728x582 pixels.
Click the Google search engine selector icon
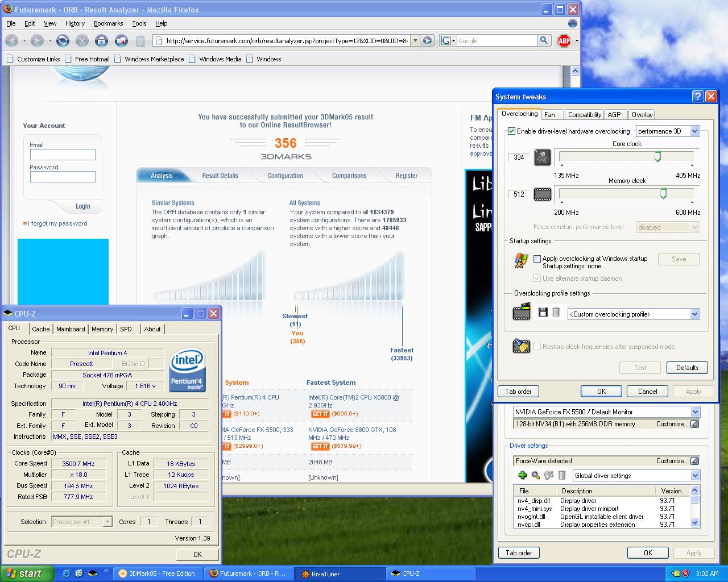point(448,40)
